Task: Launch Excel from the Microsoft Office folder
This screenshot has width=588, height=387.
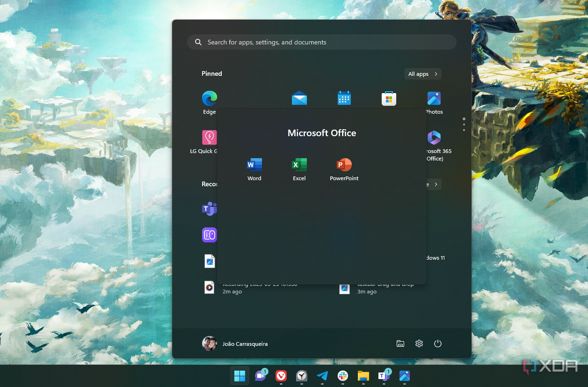Action: [299, 169]
